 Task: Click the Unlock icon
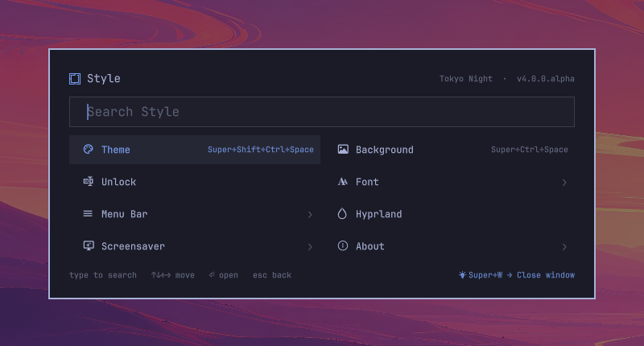88,181
